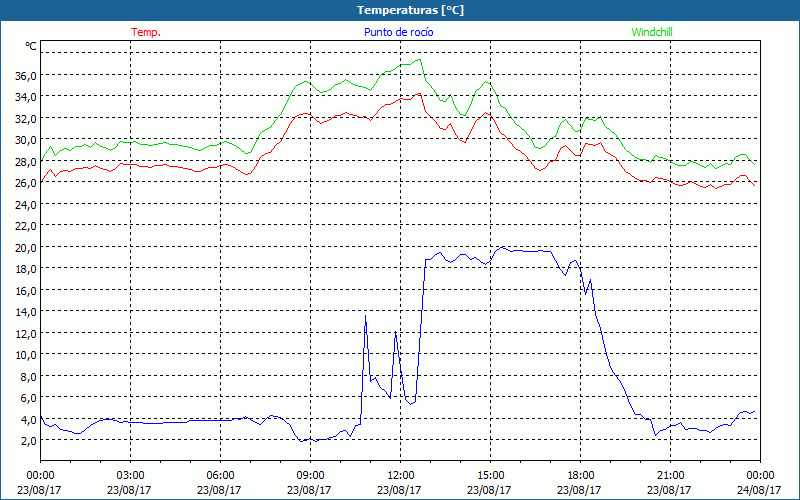Image resolution: width=800 pixels, height=500 pixels.
Task: Click the 10,0 y-axis value
Action: (x=26, y=354)
